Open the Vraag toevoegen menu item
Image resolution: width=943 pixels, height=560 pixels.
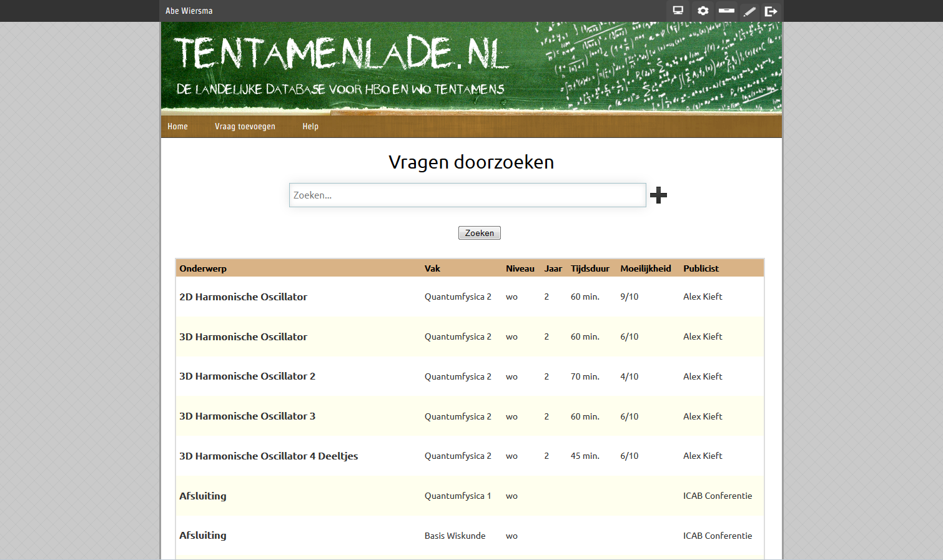[245, 127]
